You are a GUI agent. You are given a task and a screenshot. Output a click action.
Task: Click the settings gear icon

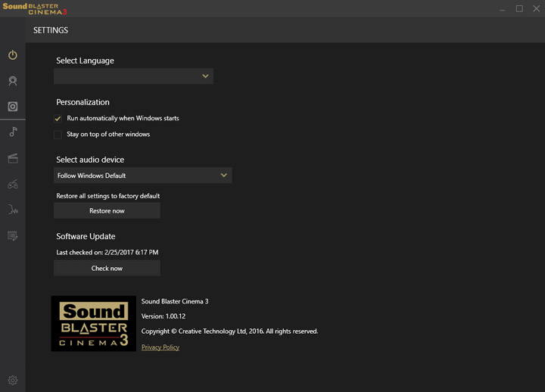[13, 380]
